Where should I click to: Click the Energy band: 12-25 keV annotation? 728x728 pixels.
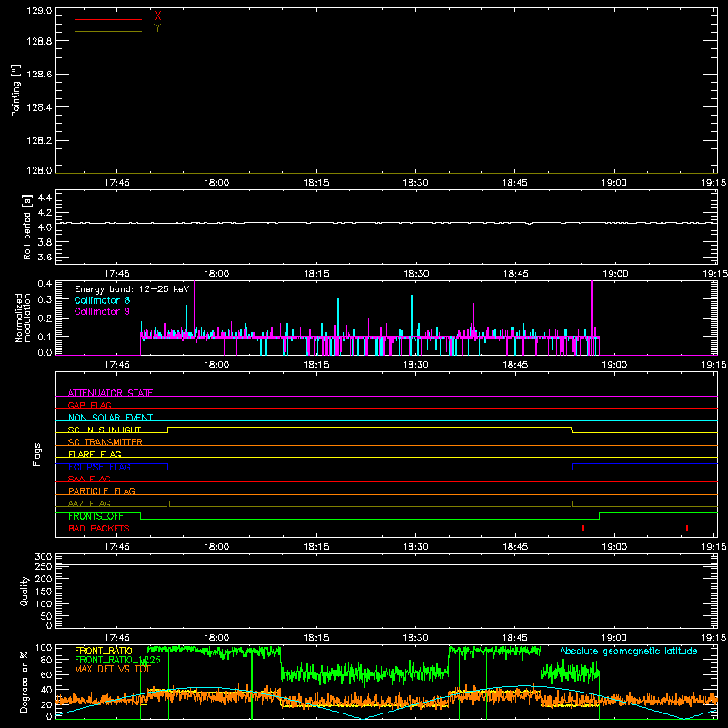(132, 289)
